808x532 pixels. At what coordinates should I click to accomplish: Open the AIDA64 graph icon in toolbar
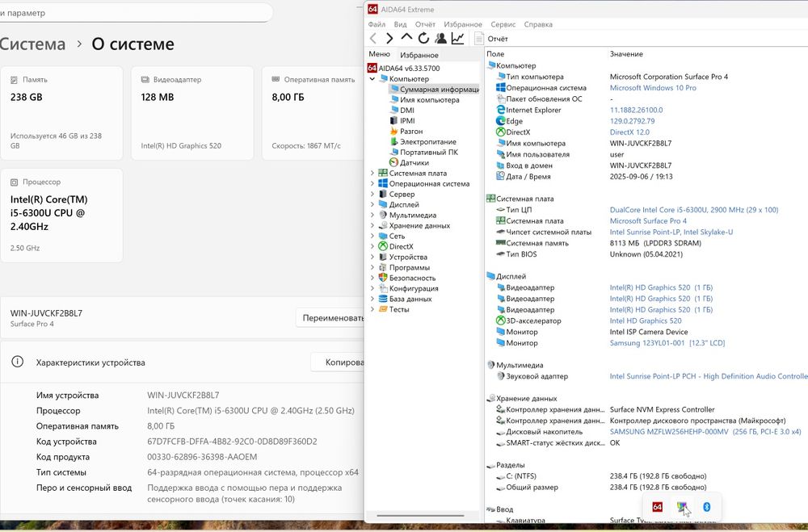tap(457, 38)
